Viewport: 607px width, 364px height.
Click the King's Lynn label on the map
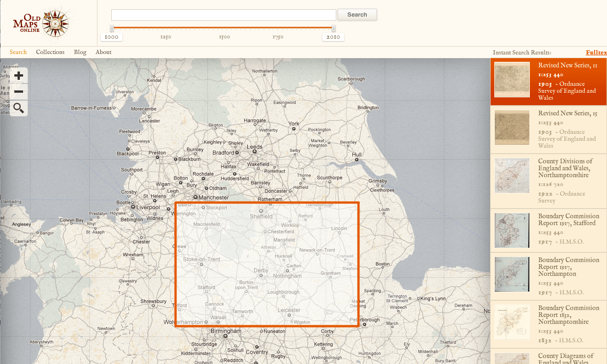433,298
